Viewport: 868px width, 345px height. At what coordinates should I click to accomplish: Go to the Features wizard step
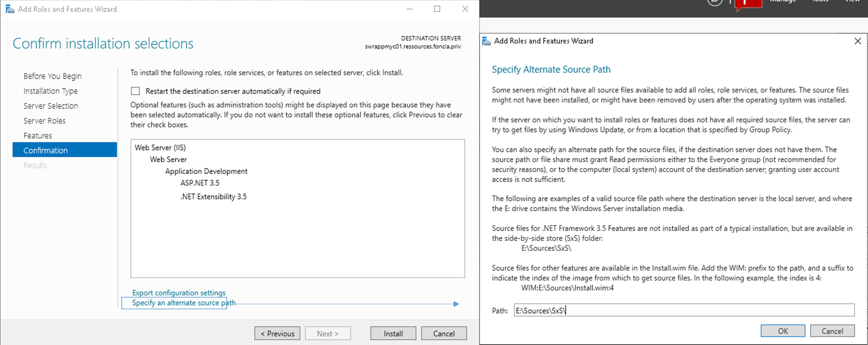37,135
